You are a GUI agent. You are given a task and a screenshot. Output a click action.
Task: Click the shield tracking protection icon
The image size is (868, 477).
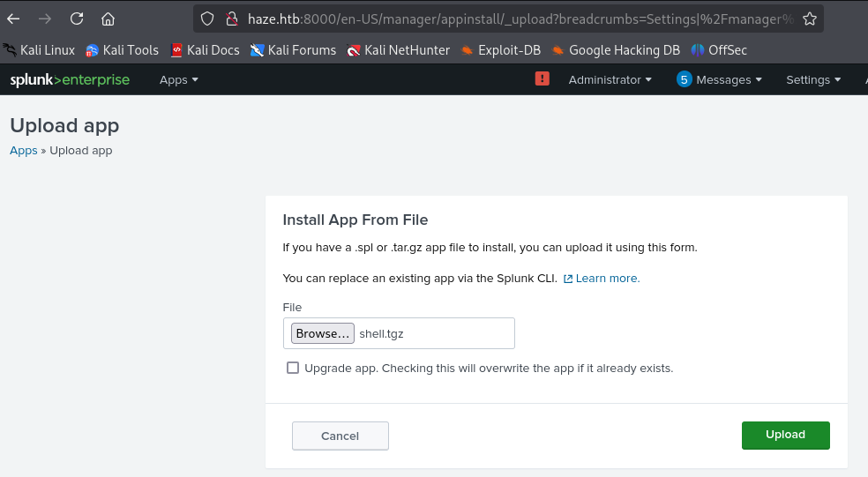(207, 19)
